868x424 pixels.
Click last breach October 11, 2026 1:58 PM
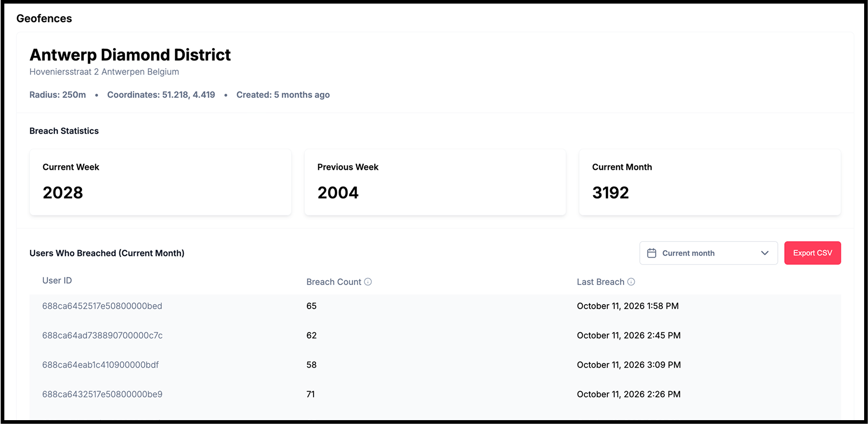pyautogui.click(x=628, y=306)
